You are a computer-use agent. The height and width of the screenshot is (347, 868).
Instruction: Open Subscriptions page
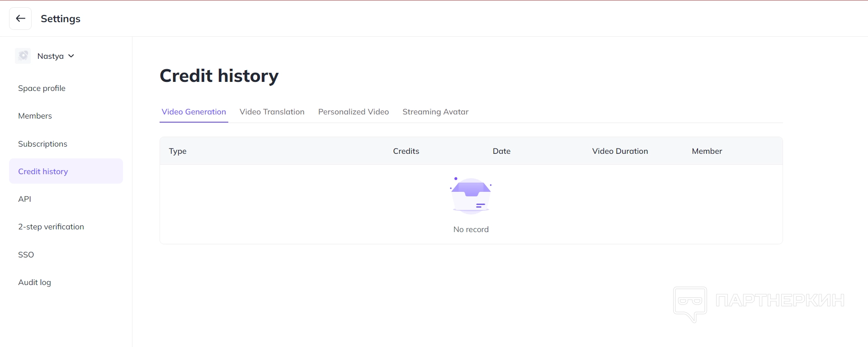point(42,144)
